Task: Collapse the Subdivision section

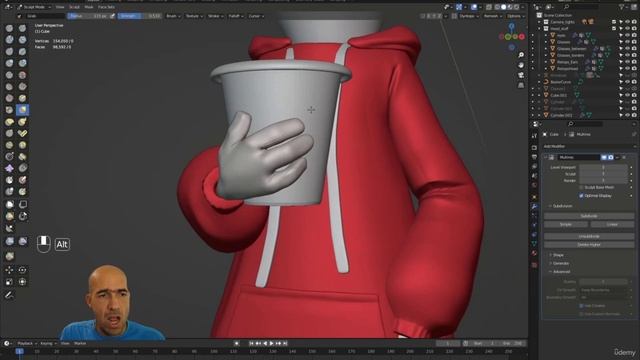Action: pos(563,206)
